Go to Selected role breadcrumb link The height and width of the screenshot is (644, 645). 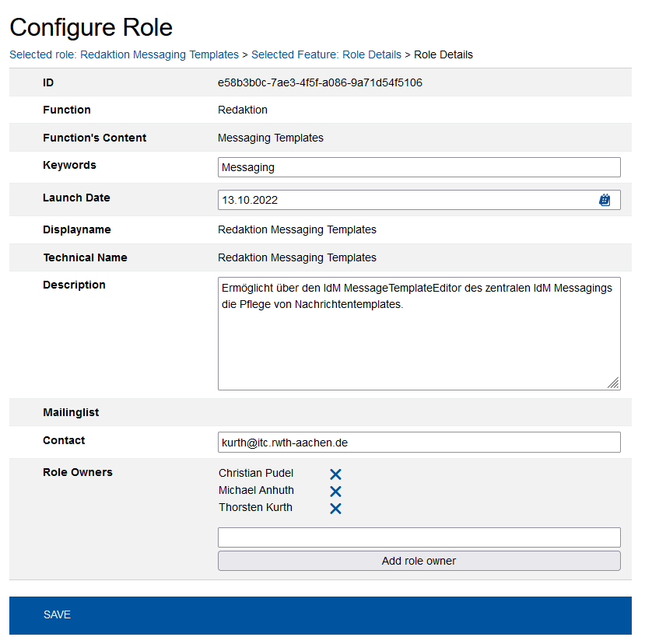(124, 54)
